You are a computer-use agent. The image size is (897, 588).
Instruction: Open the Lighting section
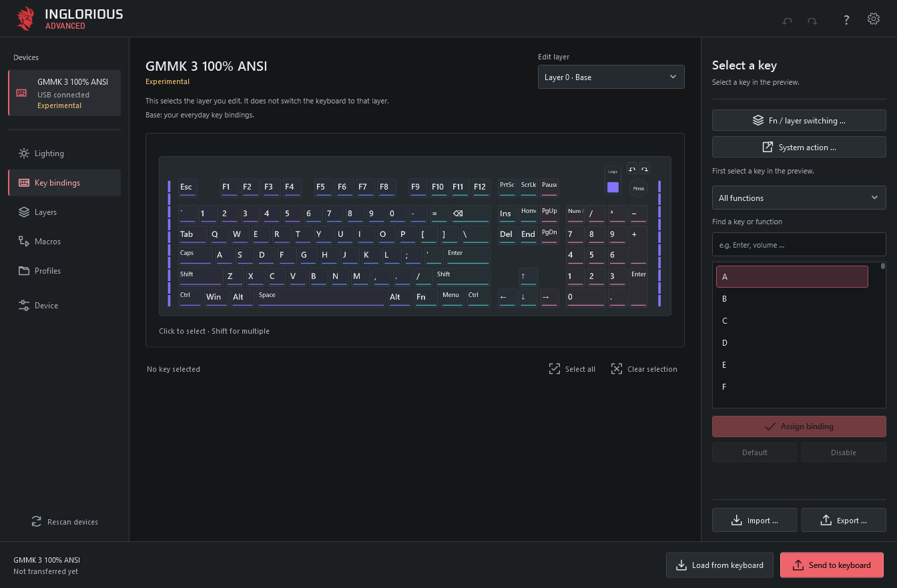(65, 154)
